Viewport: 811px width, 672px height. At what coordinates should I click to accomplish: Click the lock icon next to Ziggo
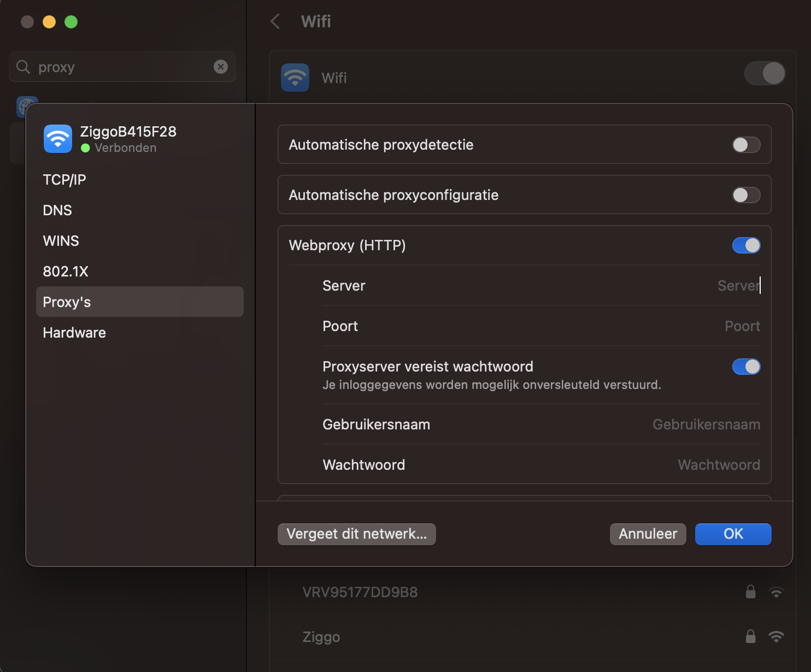(x=750, y=636)
